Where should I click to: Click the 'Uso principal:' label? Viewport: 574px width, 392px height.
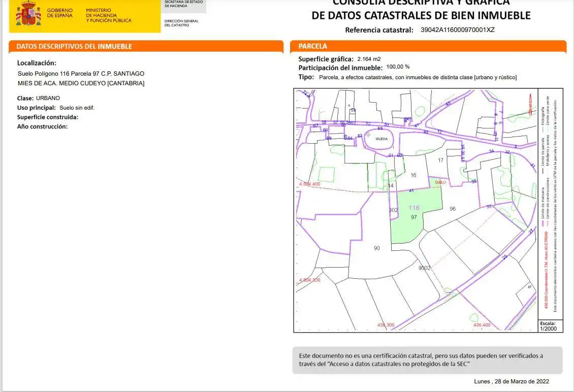tap(36, 108)
